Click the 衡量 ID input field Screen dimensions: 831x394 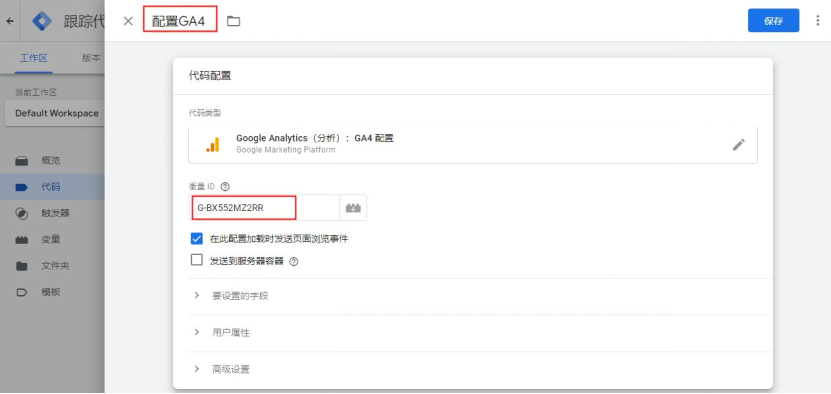[x=264, y=208]
